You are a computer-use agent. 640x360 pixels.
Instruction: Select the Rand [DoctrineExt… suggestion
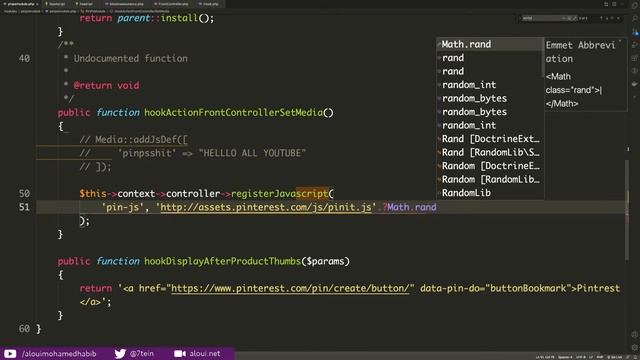(490, 139)
